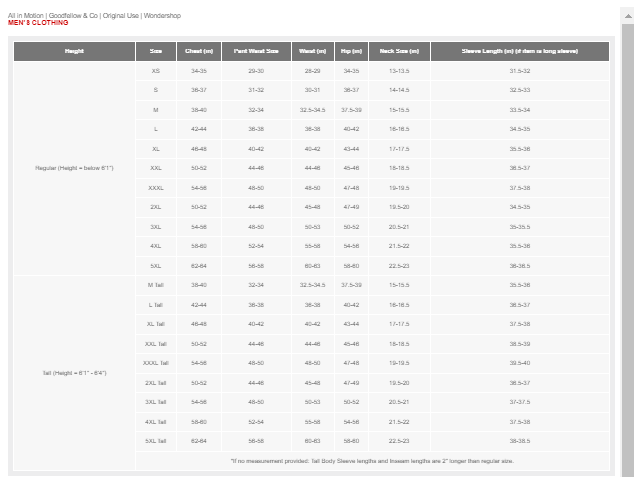Click the Regular (Height = below 6'1") cell
The image size is (634, 477).
point(74,168)
